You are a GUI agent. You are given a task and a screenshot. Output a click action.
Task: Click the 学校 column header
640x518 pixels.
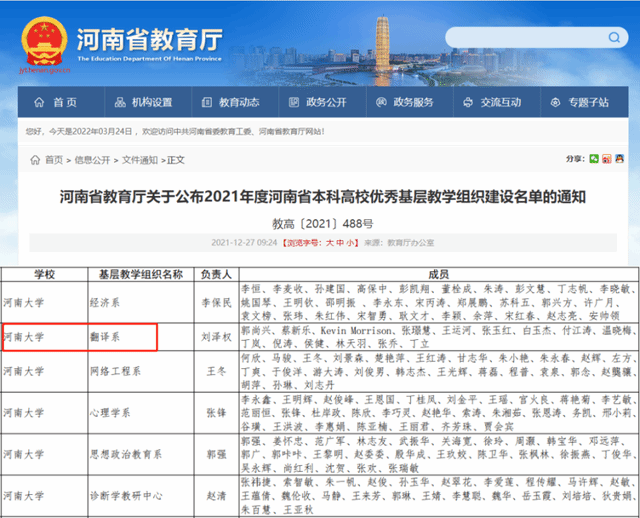[x=44, y=274]
